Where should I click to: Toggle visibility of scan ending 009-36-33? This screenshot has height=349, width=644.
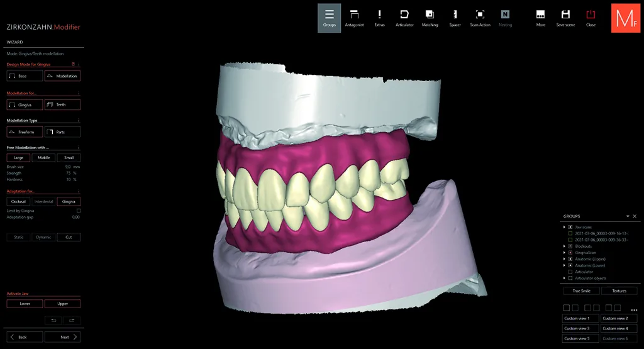[x=570, y=240]
